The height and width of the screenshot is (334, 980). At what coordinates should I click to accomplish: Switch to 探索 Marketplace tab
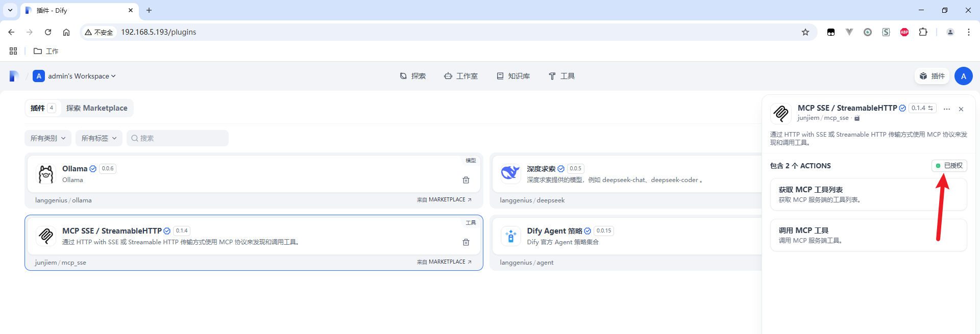point(97,108)
